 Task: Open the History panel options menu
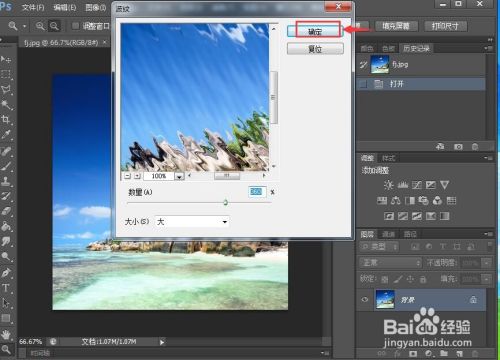pos(488,48)
